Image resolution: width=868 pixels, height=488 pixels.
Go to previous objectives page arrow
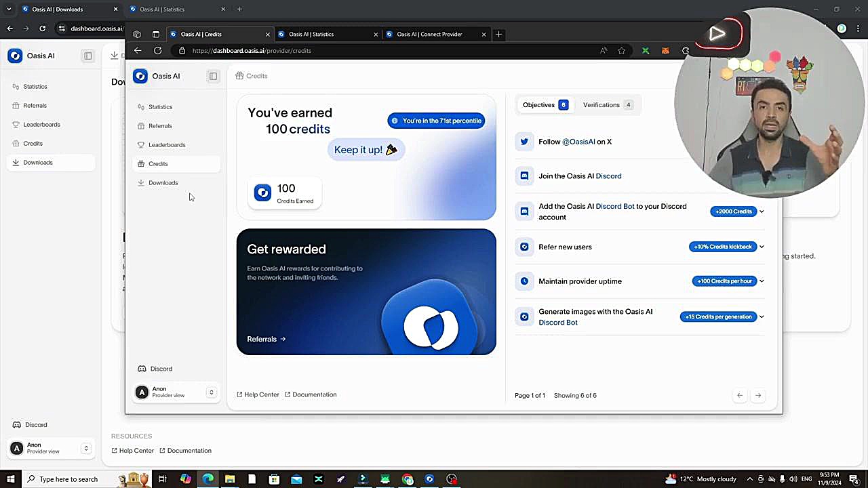click(740, 395)
